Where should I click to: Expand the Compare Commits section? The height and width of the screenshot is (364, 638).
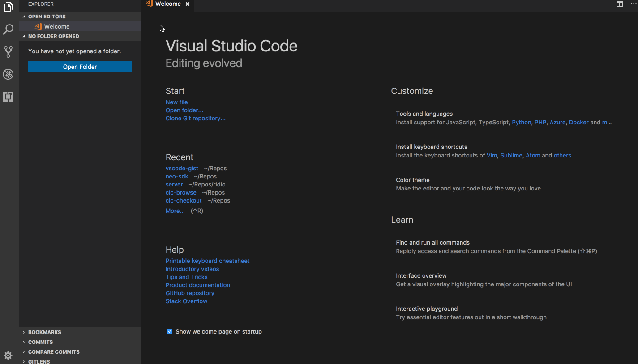54,352
